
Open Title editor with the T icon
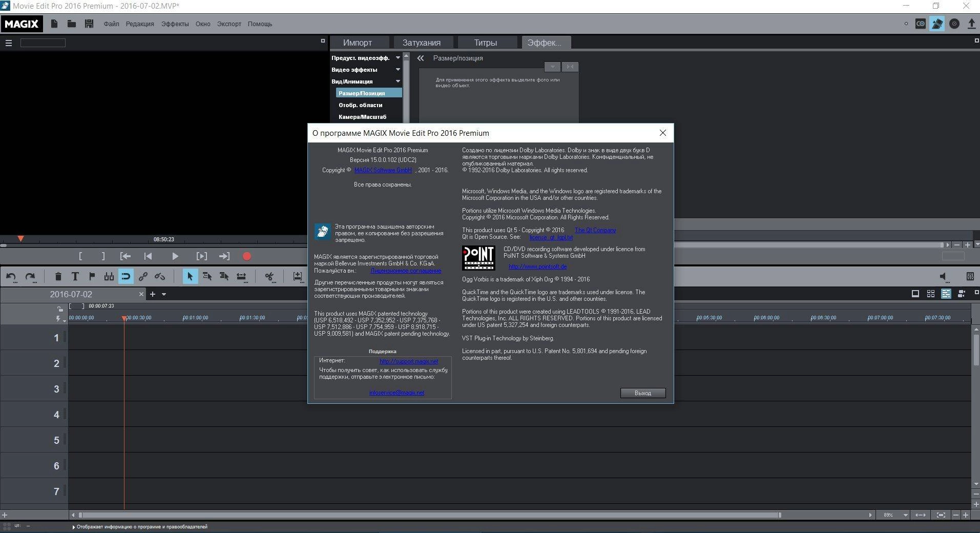[75, 277]
